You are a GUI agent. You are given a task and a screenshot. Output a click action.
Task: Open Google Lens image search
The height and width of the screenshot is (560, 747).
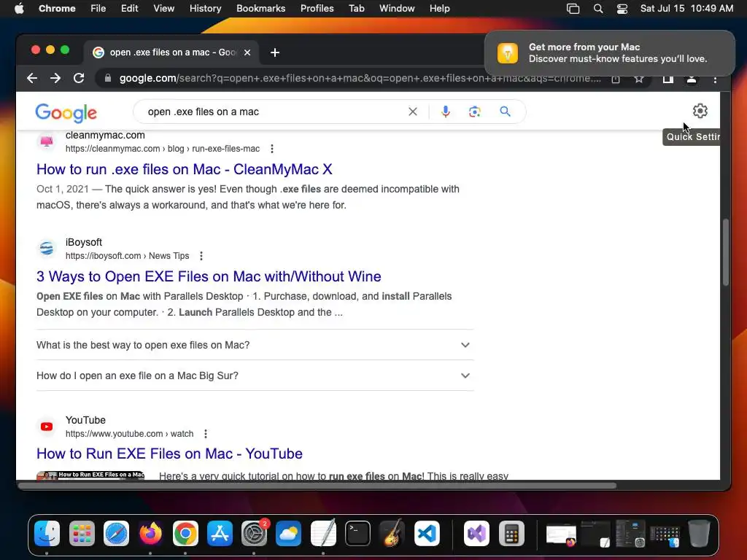click(474, 112)
